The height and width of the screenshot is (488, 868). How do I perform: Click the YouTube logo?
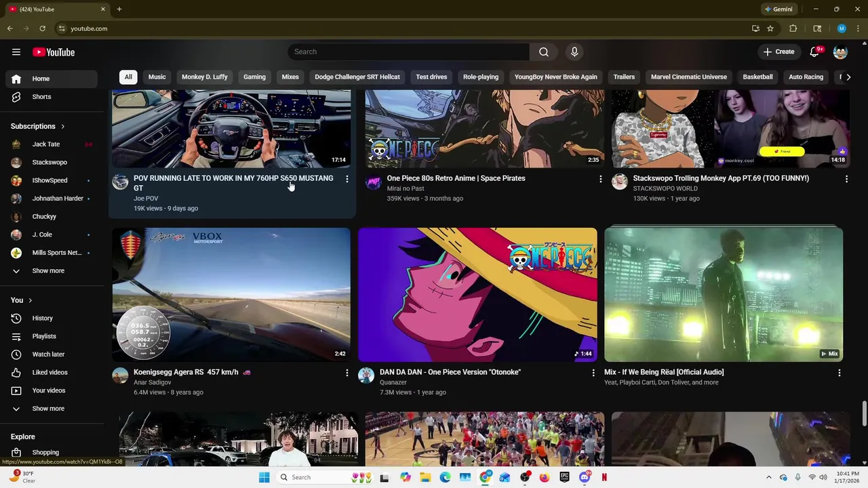[54, 52]
